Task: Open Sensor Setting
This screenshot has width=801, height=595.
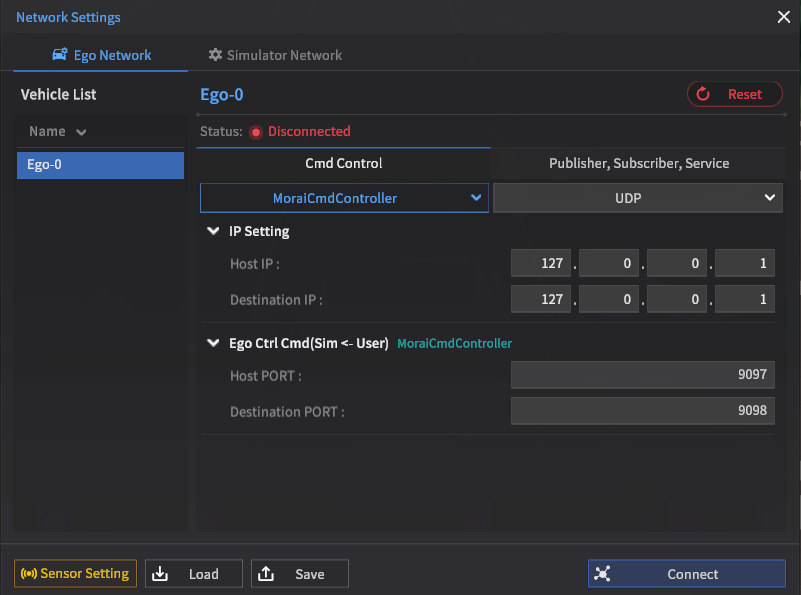Action: pyautogui.click(x=75, y=574)
